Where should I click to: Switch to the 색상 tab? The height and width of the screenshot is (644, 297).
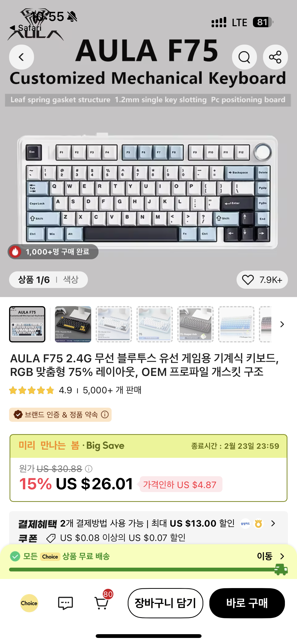tap(71, 279)
